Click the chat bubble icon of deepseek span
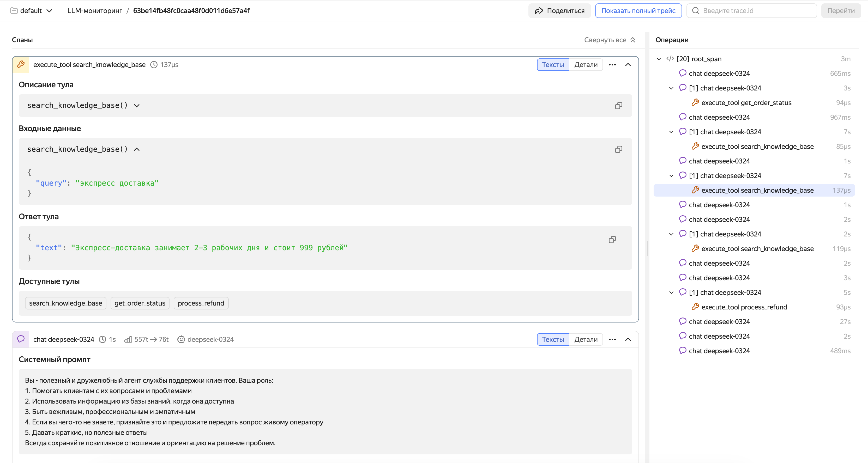The width and height of the screenshot is (868, 463). pyautogui.click(x=21, y=339)
